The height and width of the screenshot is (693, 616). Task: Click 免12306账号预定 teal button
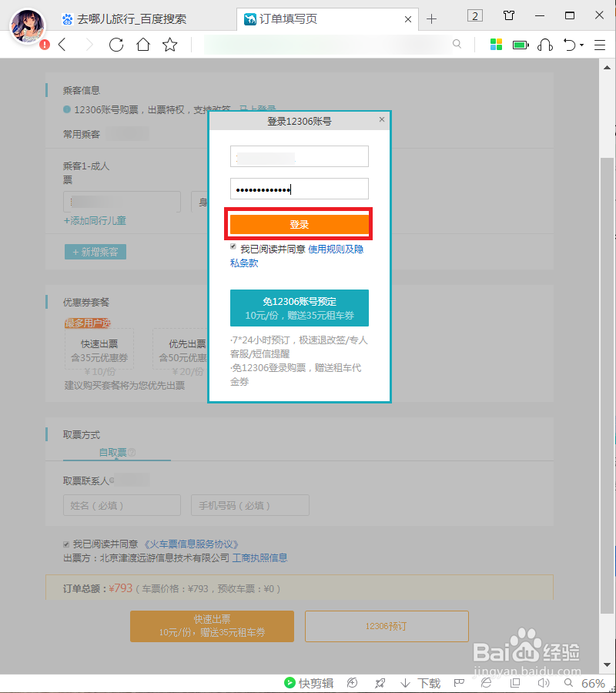click(300, 308)
